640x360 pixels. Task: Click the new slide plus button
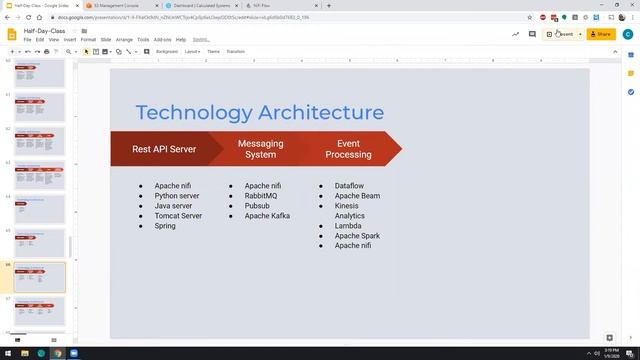pyautogui.click(x=12, y=52)
